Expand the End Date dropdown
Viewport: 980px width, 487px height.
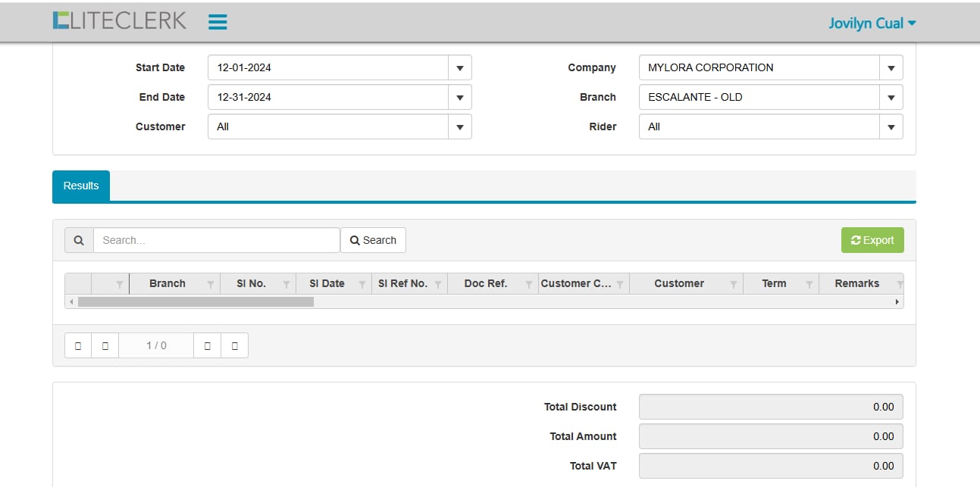tap(459, 97)
